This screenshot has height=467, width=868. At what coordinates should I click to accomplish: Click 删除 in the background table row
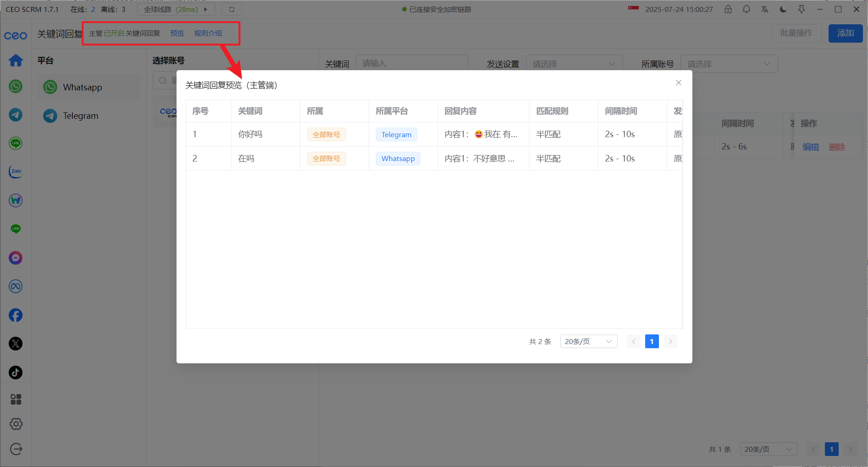click(x=837, y=147)
